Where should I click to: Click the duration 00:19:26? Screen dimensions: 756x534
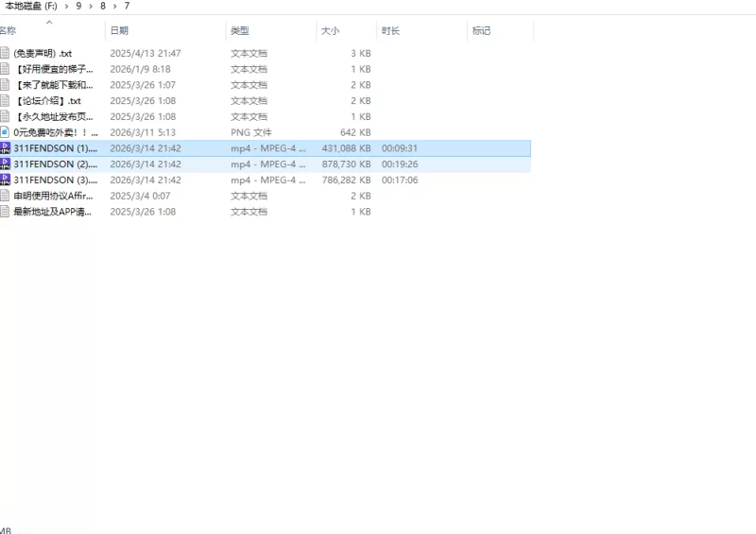pyautogui.click(x=400, y=164)
